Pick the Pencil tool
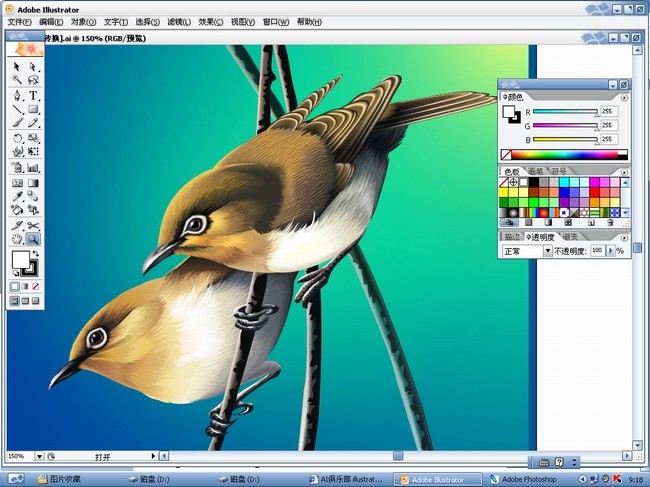Screen dimensions: 650x487 33,123
